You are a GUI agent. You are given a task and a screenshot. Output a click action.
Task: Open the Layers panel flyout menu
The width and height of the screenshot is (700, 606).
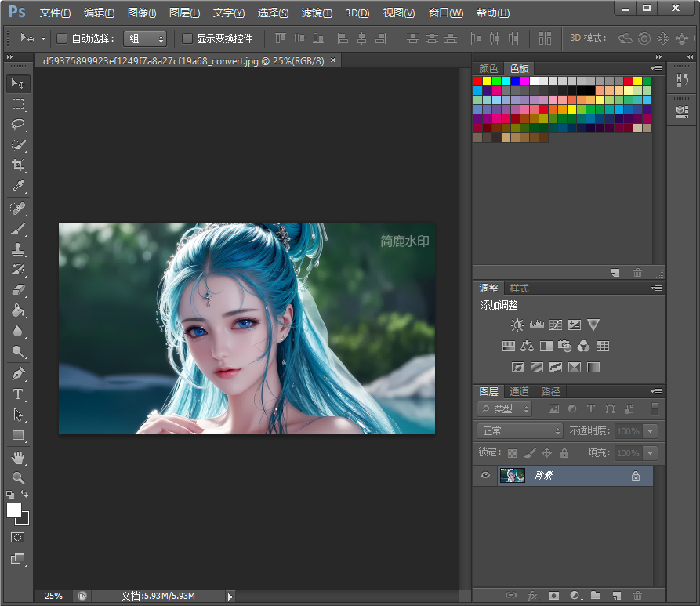(x=655, y=391)
